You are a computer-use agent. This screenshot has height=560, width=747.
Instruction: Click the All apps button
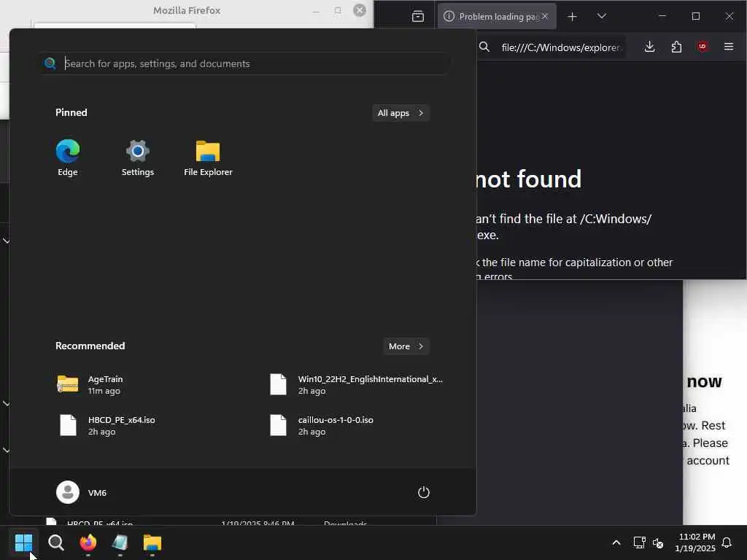click(x=400, y=113)
